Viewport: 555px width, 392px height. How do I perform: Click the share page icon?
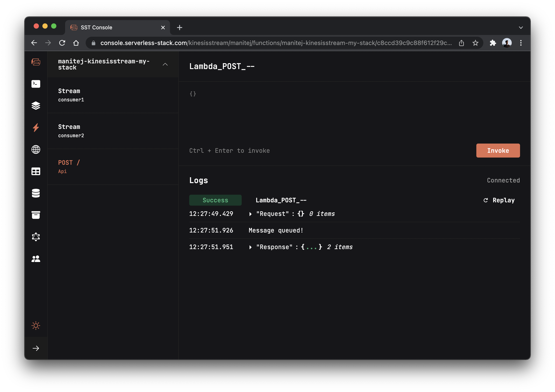[x=461, y=43]
